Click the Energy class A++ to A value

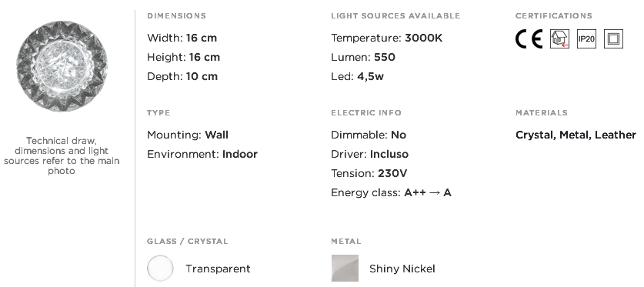428,192
